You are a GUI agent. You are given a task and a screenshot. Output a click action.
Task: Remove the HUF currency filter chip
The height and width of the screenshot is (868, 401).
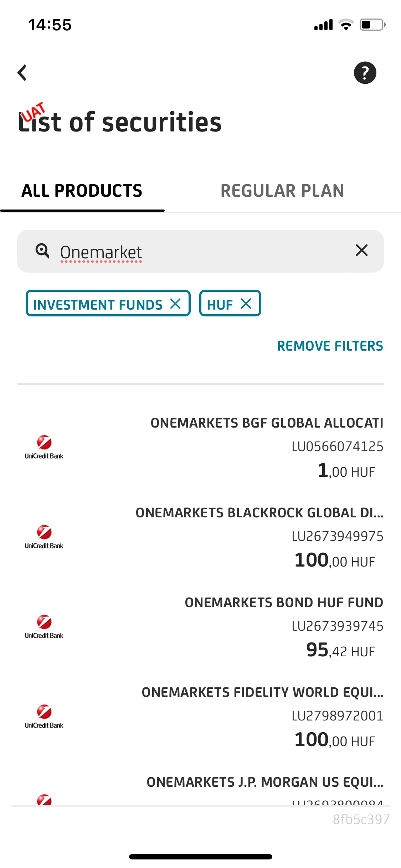246,304
